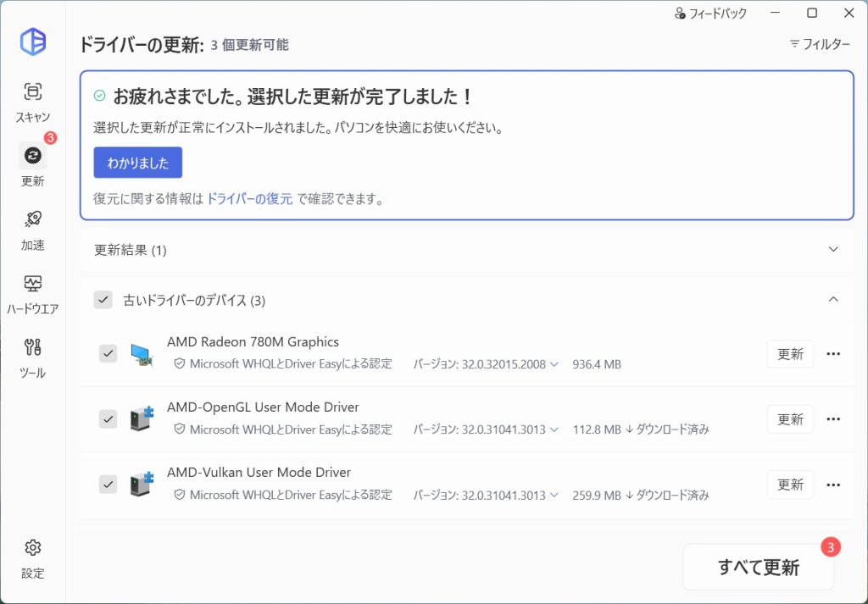Open the 加速 rocket sidebar section
The width and height of the screenshot is (868, 604).
pyautogui.click(x=33, y=230)
